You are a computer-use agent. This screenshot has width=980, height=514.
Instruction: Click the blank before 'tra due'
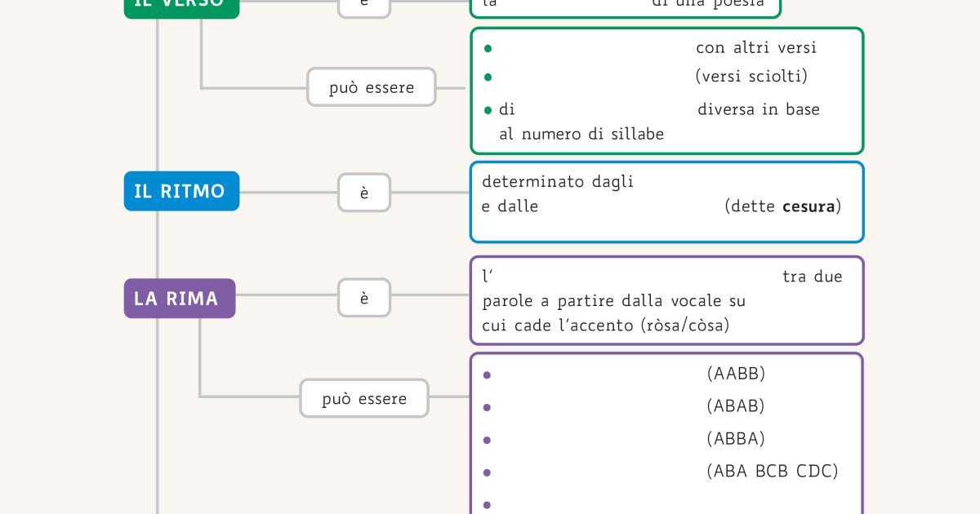(637, 277)
